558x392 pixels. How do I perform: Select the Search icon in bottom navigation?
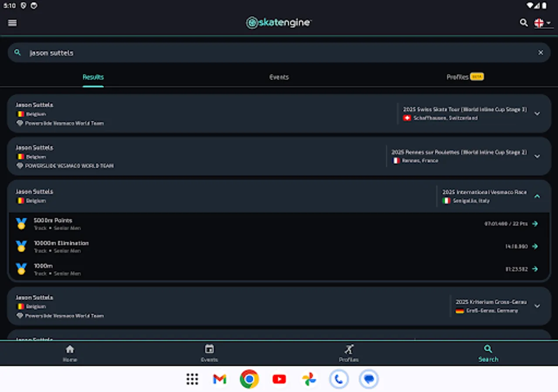click(x=488, y=349)
